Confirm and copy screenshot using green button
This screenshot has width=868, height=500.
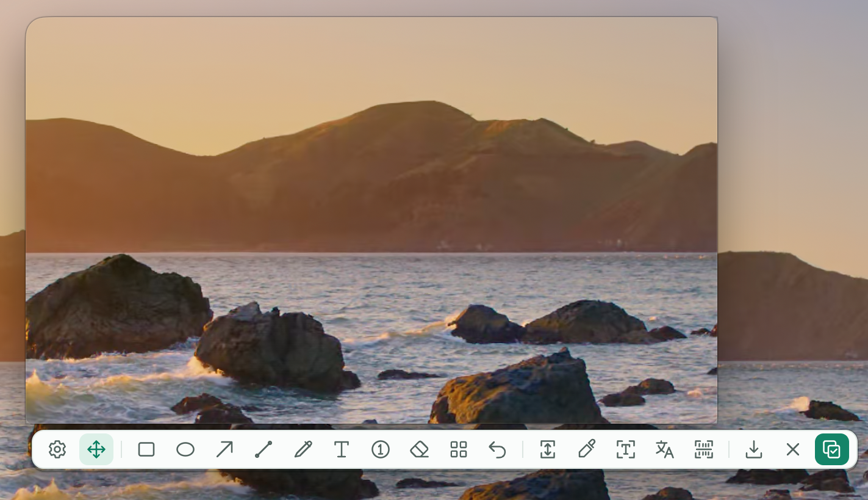(x=832, y=450)
